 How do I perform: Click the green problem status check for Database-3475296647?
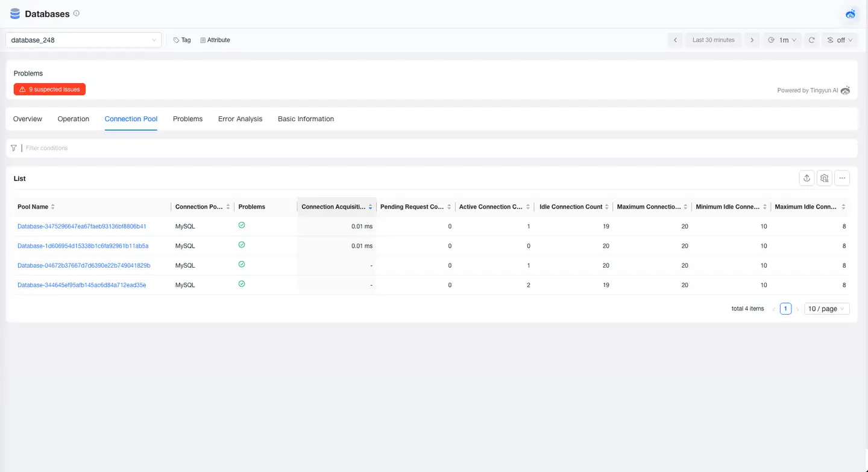(x=241, y=224)
